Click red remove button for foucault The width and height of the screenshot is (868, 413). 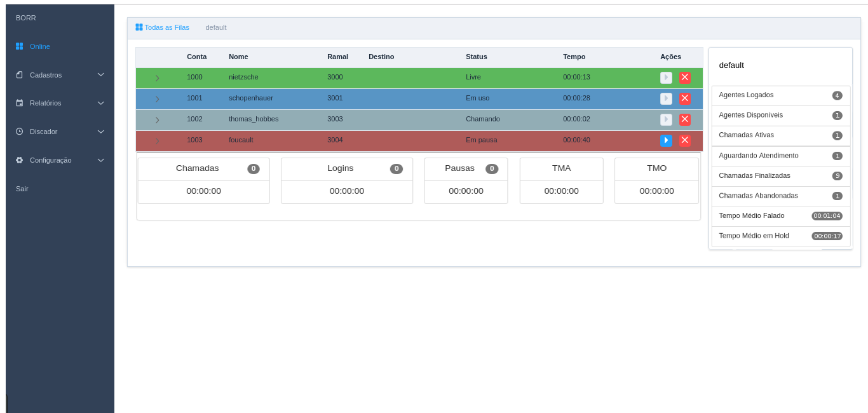coord(684,140)
